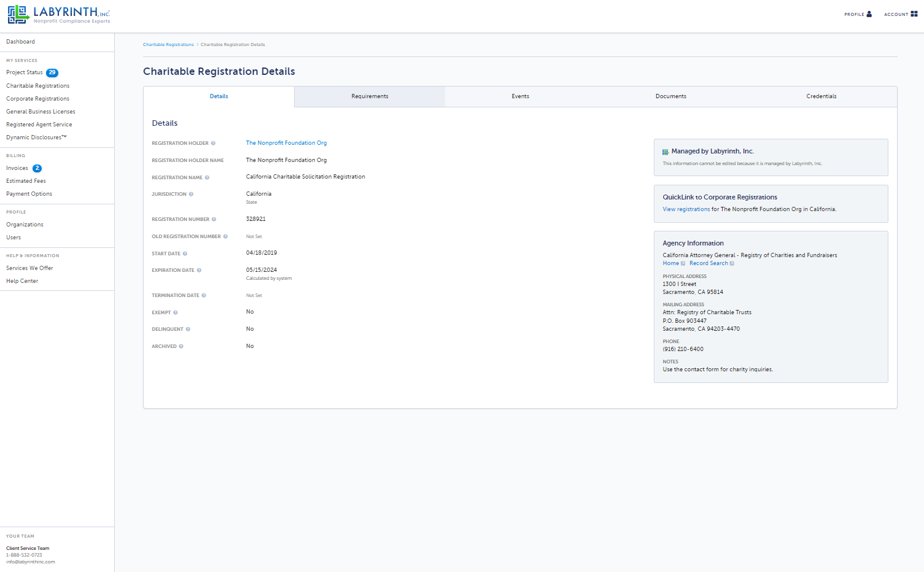924x572 pixels.
Task: Click Charitable Registrations breadcrumb link
Action: coord(168,45)
